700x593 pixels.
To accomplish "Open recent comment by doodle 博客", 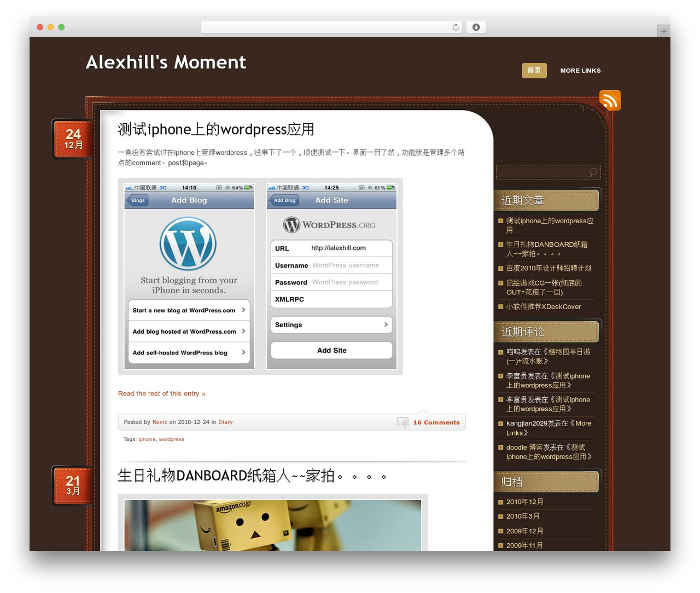I will (x=549, y=452).
